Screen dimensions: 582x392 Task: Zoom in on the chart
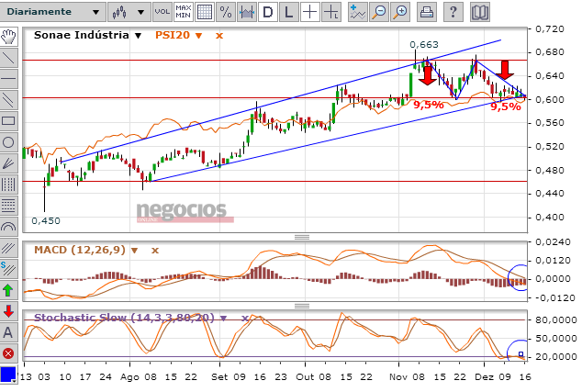(x=400, y=12)
